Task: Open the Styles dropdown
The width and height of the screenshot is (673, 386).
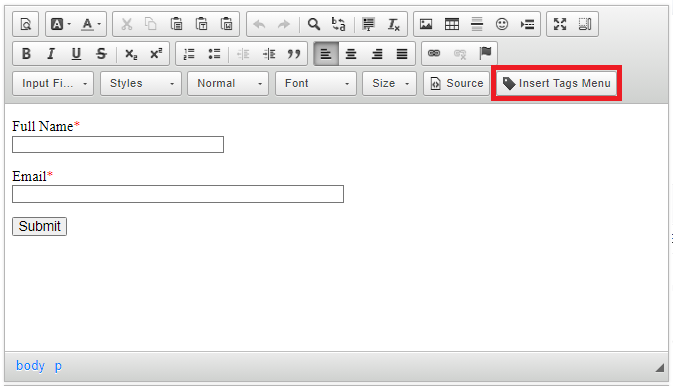Action: tap(141, 83)
